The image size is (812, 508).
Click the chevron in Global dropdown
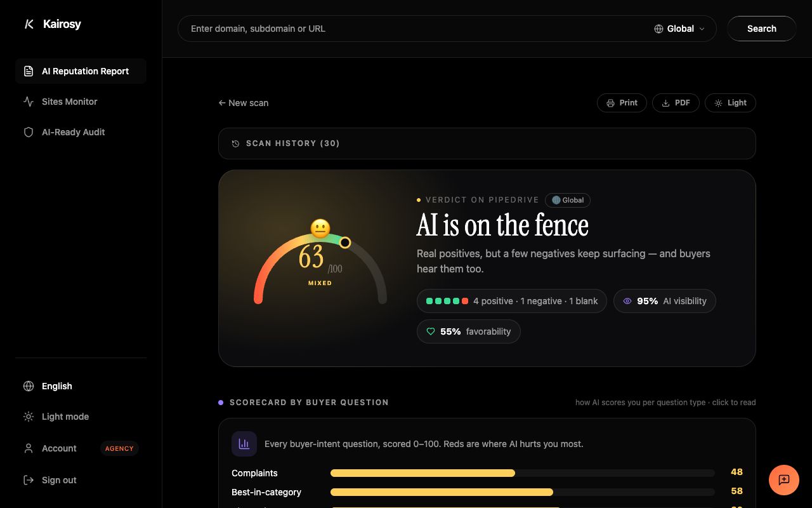tap(702, 29)
